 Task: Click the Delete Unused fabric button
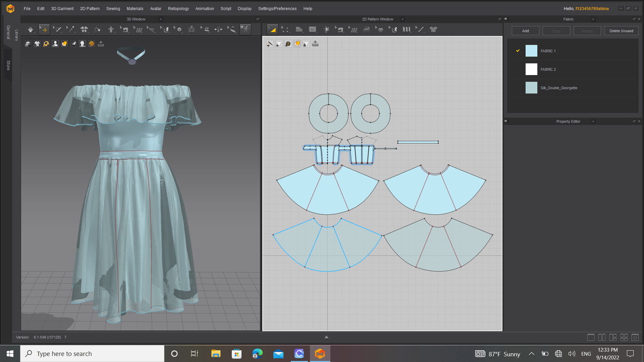pos(621,31)
